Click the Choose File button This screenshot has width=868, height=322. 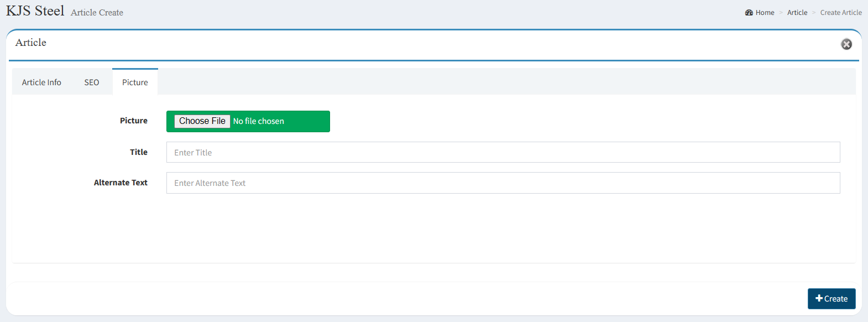(x=202, y=121)
